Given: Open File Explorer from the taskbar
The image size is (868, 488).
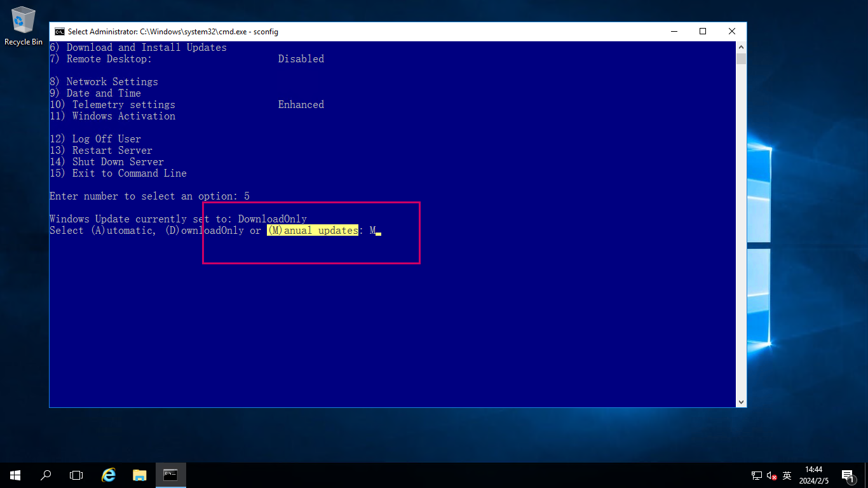Looking at the screenshot, I should coord(140,475).
